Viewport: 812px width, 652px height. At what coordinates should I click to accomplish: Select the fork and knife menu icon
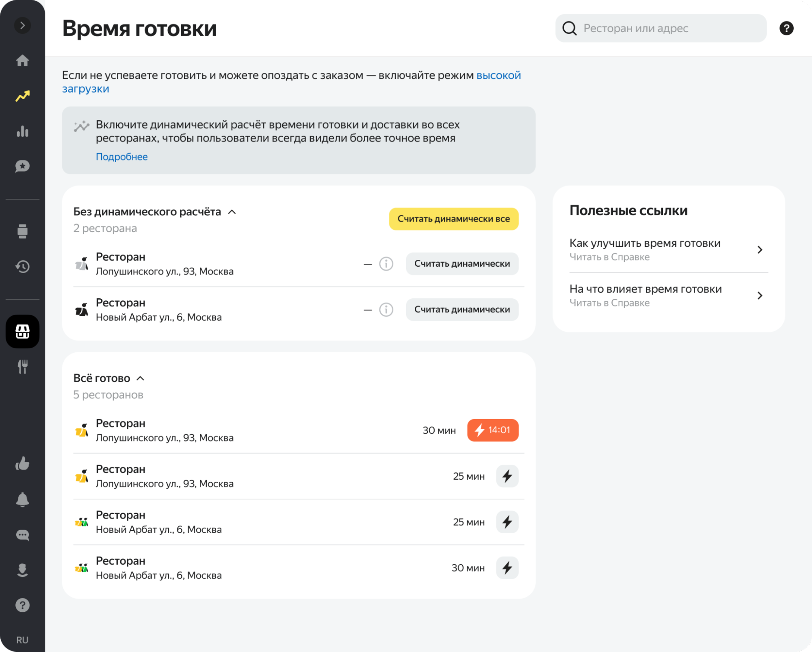tap(22, 367)
